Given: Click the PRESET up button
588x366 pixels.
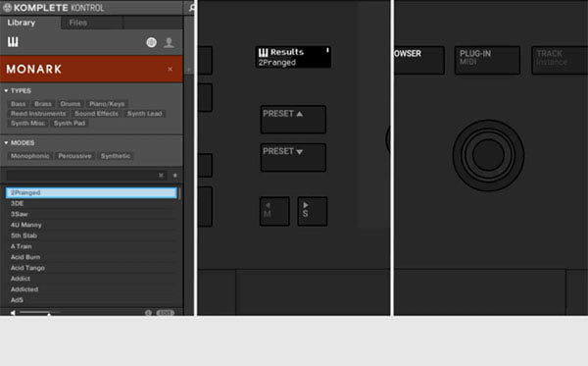Looking at the screenshot, I should click(293, 120).
